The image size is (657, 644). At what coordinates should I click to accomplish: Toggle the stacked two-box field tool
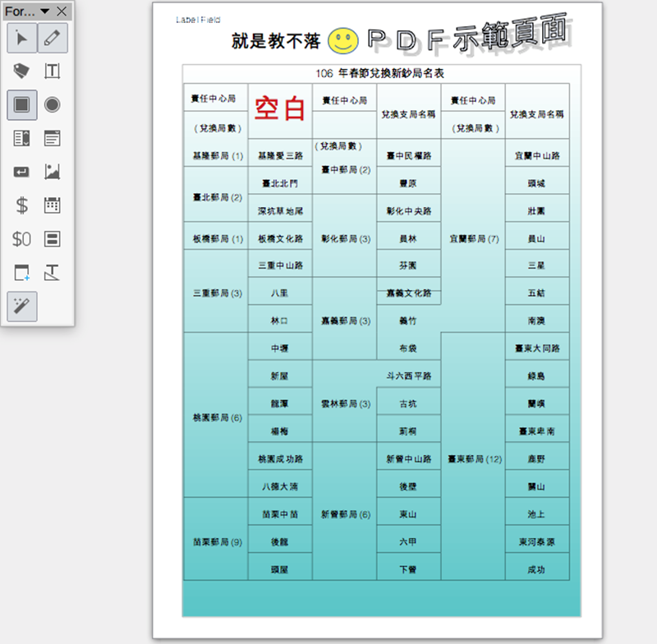[x=53, y=239]
